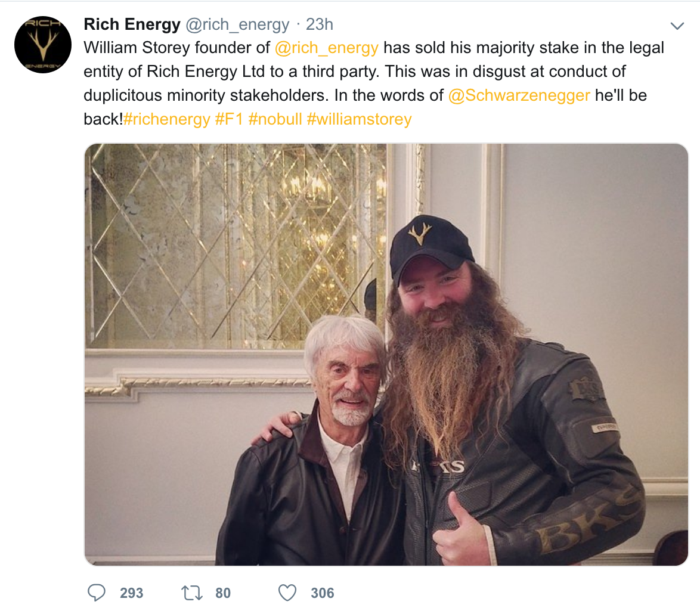Open the #williamstorey hashtag
The width and height of the screenshot is (700, 614).
coord(360,119)
